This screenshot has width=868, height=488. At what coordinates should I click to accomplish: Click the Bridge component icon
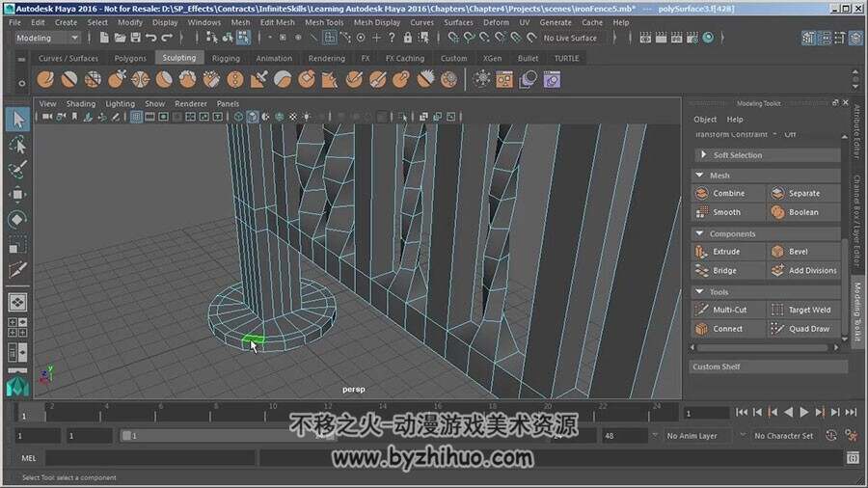point(702,271)
